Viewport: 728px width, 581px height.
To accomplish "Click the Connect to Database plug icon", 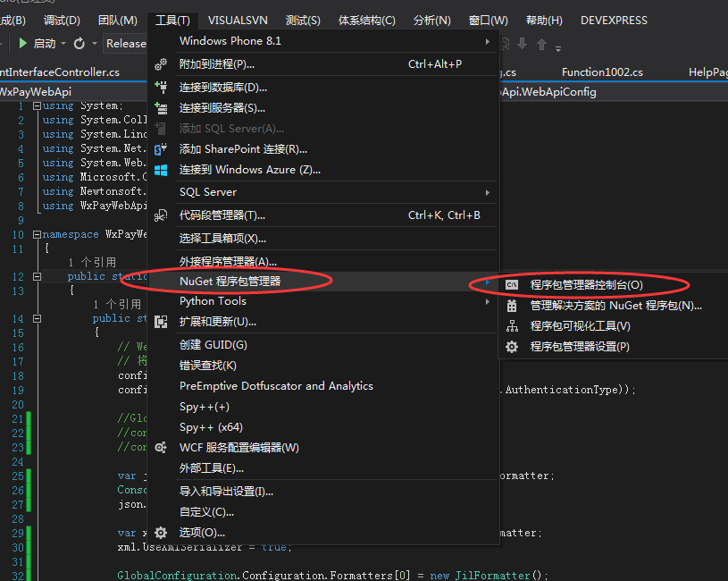I will pos(161,88).
